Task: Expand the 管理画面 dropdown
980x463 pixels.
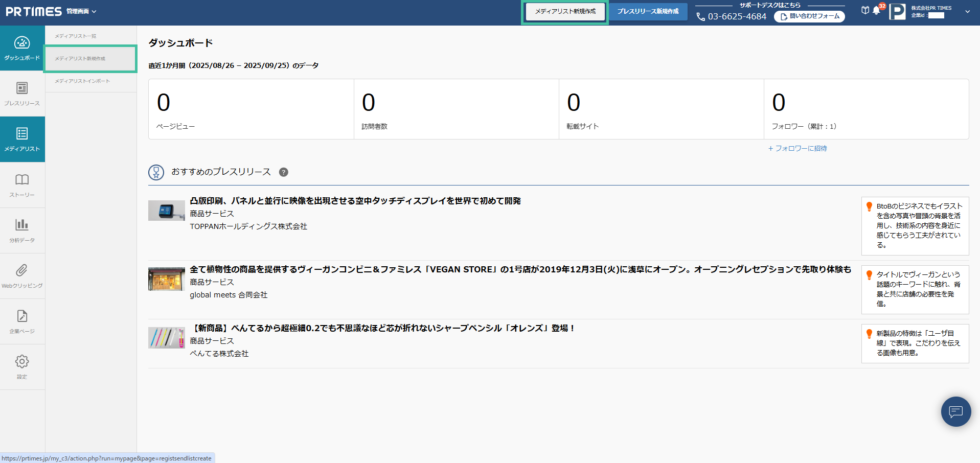Action: click(81, 11)
